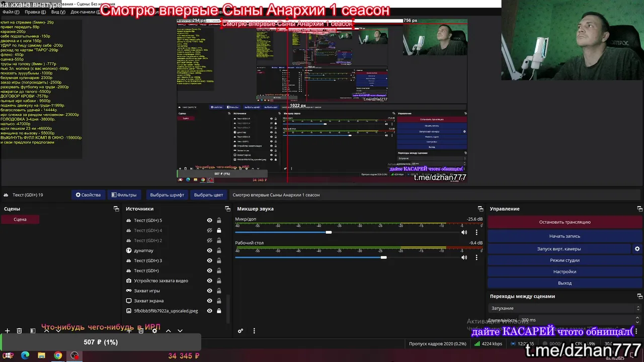Adjust the Рабочий стол volume slider
644x362 pixels.
tap(383, 257)
